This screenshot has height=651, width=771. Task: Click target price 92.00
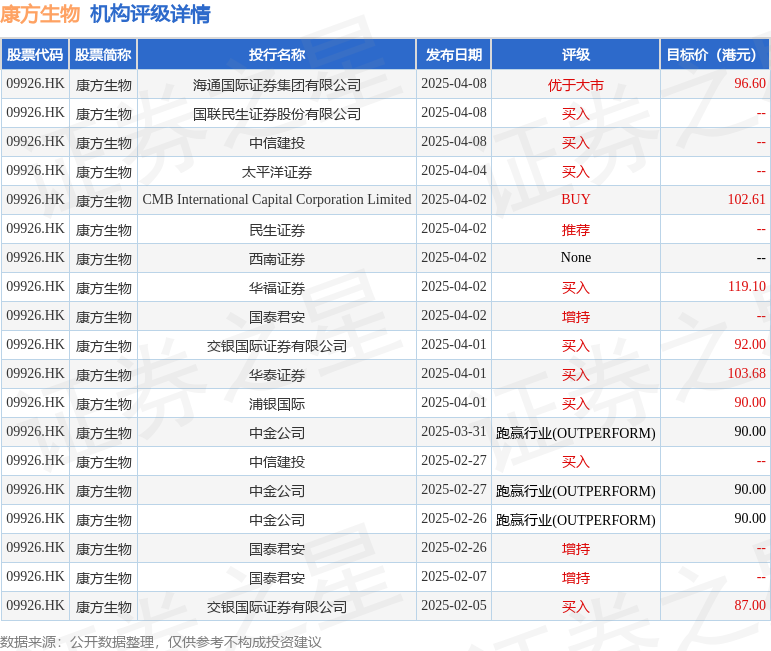[750, 345]
